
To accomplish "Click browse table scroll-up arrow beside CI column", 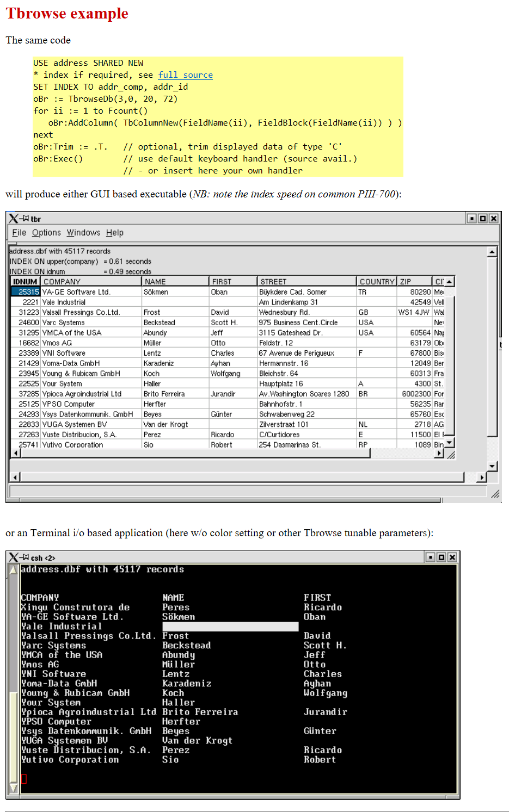I will pos(450,282).
